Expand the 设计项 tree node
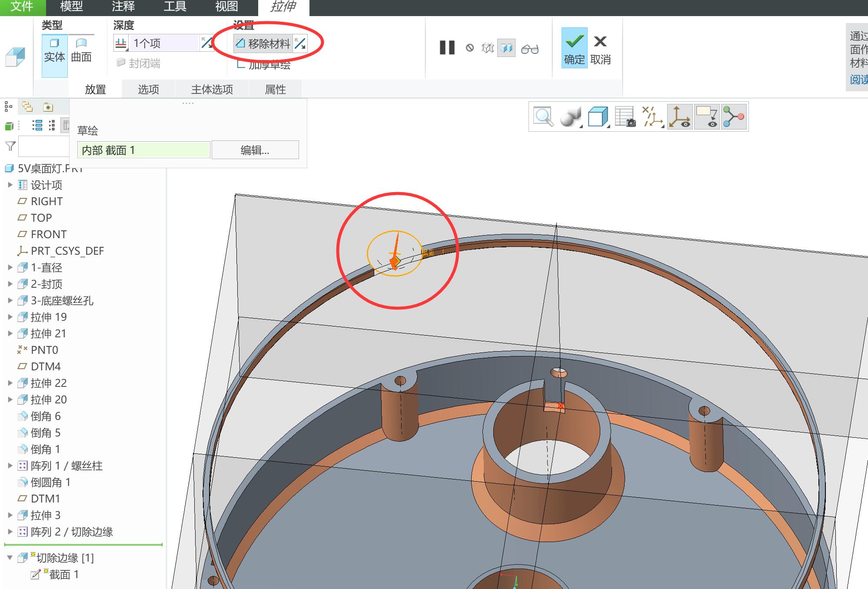The image size is (868, 589). (10, 185)
